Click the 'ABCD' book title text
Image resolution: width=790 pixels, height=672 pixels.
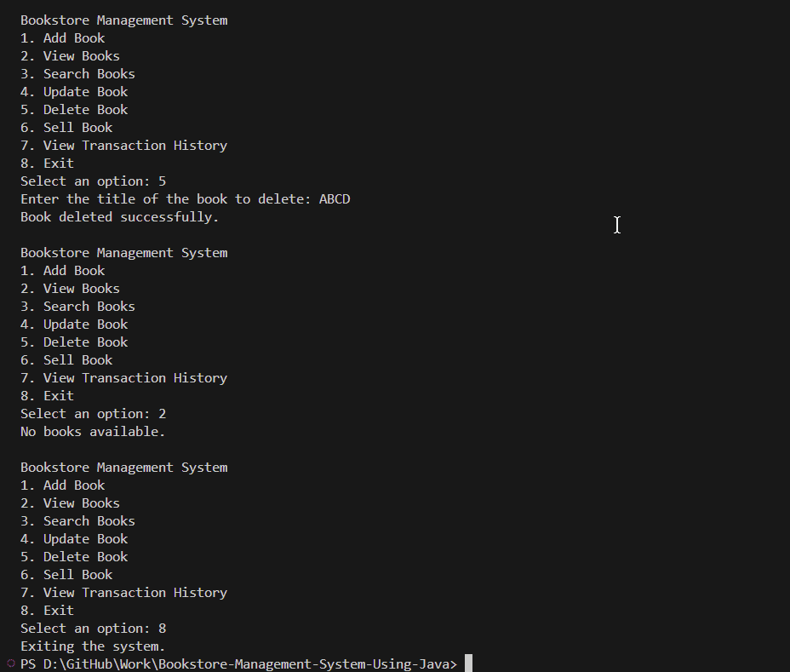[335, 199]
